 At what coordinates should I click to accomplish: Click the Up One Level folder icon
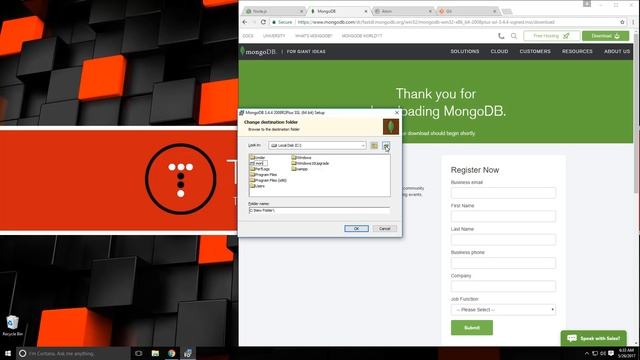click(x=374, y=145)
